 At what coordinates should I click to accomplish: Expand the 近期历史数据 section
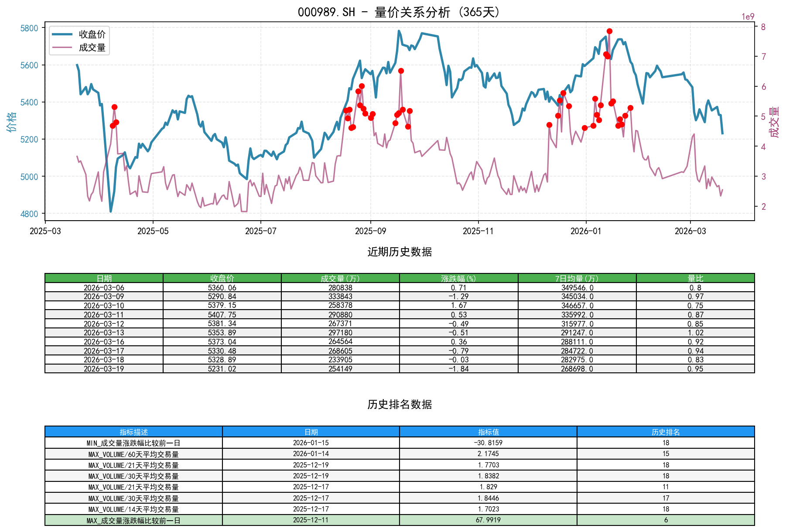tap(400, 251)
